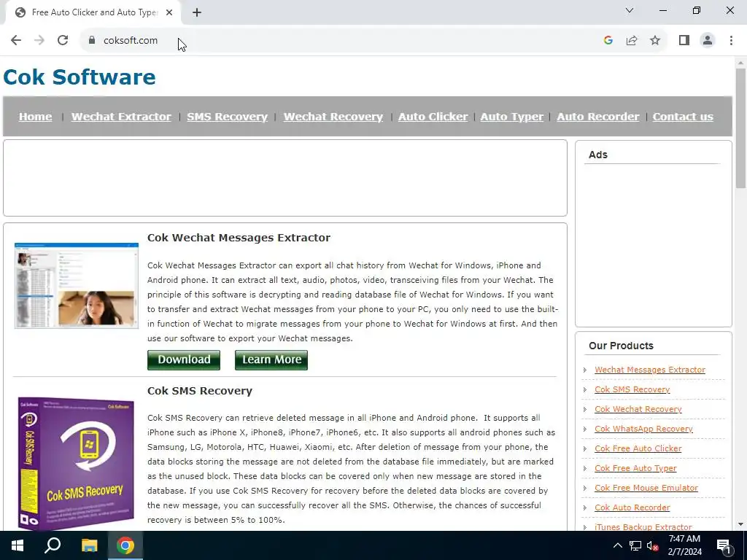Open the Home navigation link
This screenshot has height=560, width=747.
(x=35, y=117)
